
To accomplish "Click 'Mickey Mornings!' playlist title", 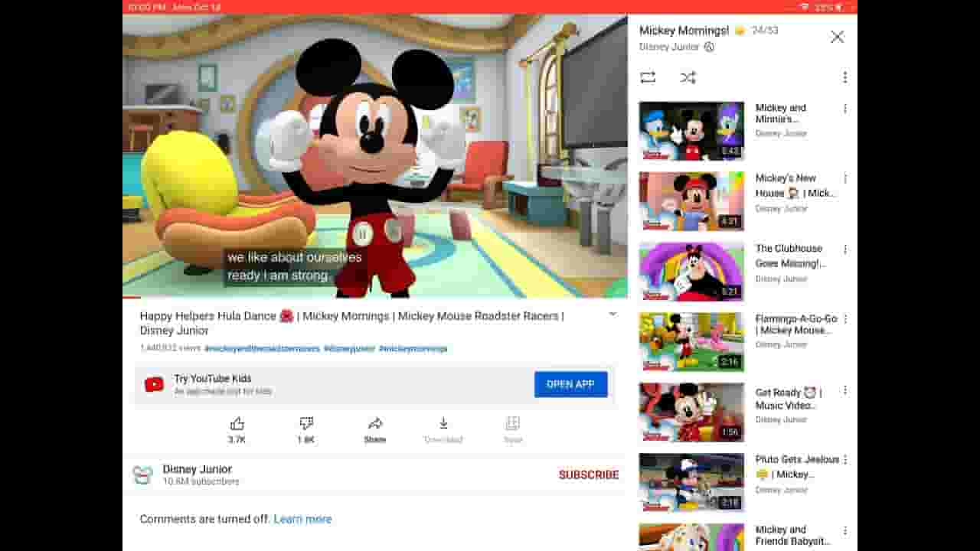I will [684, 31].
